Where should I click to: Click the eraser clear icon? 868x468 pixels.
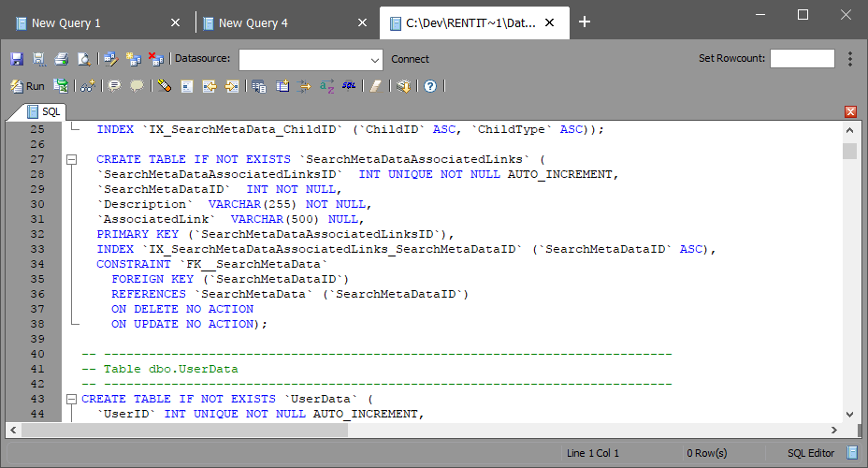(376, 86)
